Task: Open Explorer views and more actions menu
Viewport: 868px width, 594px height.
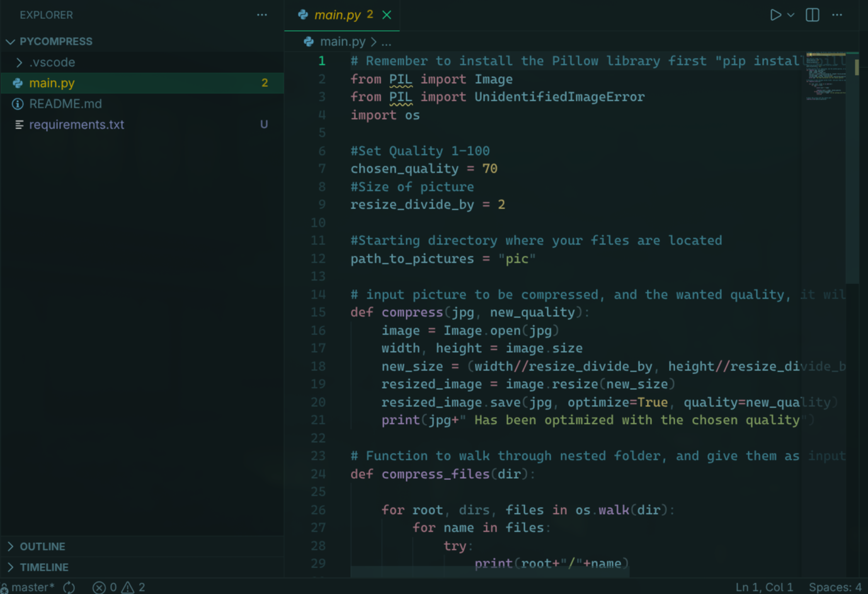Action: tap(262, 14)
